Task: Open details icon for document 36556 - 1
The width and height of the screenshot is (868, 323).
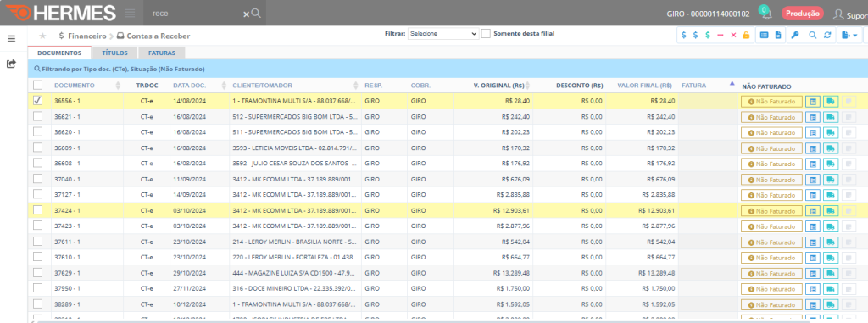Action: click(x=813, y=102)
